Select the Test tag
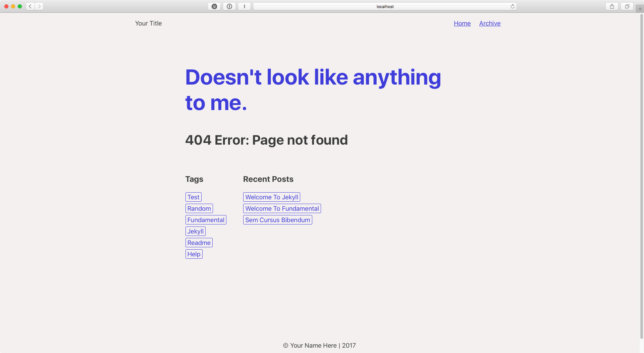This screenshot has width=644, height=353. [x=194, y=197]
